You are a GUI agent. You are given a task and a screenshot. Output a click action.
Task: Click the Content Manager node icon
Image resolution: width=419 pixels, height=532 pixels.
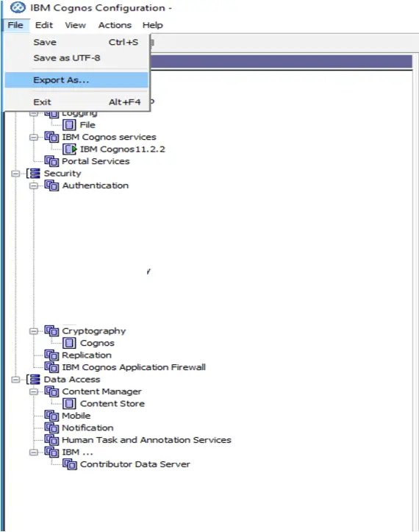tap(51, 391)
